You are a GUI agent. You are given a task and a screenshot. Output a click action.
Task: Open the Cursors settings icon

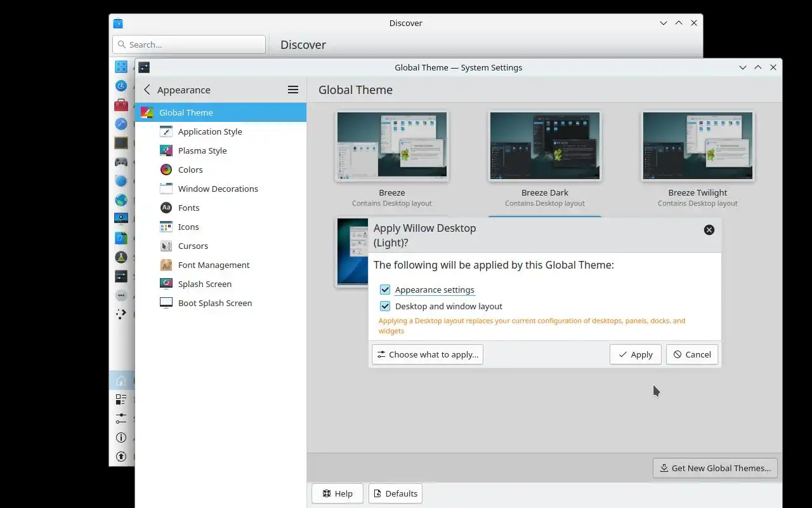click(x=166, y=246)
